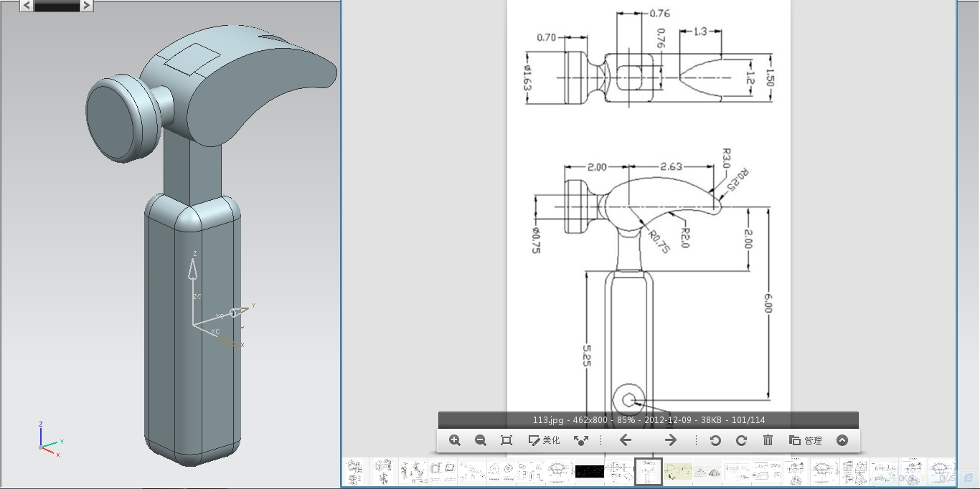Open the 美化 beautify editor
This screenshot has width=980, height=489.
(x=544, y=440)
